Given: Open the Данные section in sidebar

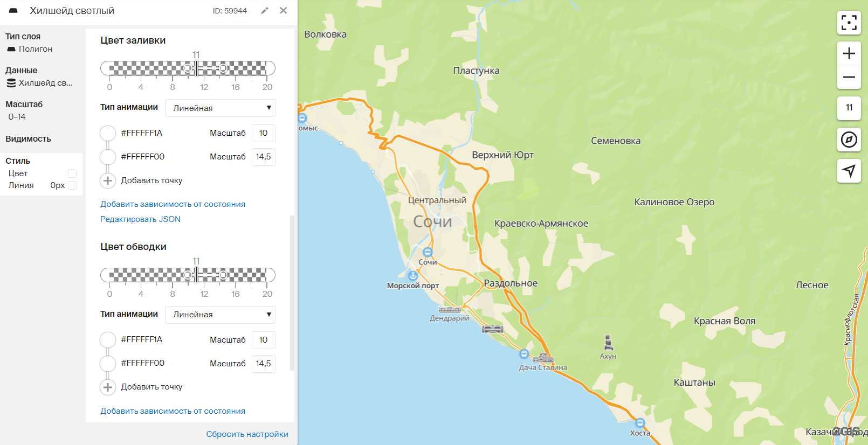Looking at the screenshot, I should tap(22, 71).
